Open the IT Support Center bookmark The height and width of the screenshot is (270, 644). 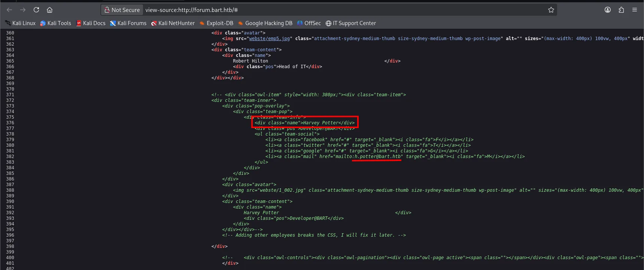[x=350, y=23]
